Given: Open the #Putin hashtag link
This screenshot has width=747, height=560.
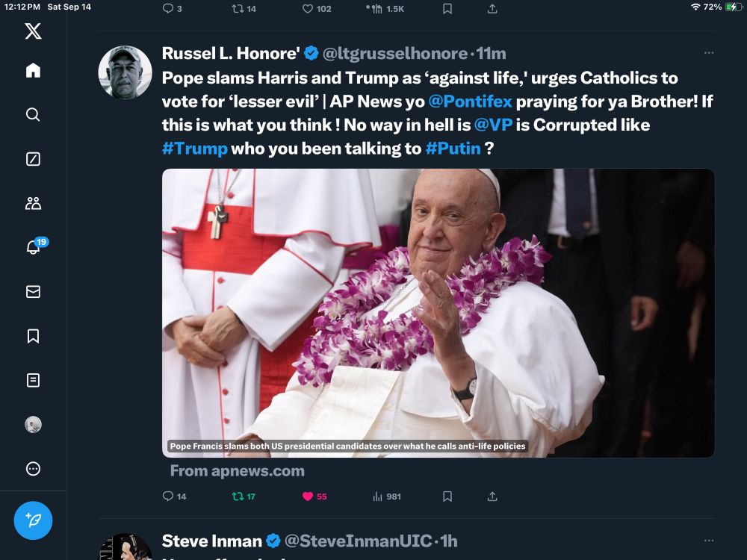Looking at the screenshot, I should point(453,148).
